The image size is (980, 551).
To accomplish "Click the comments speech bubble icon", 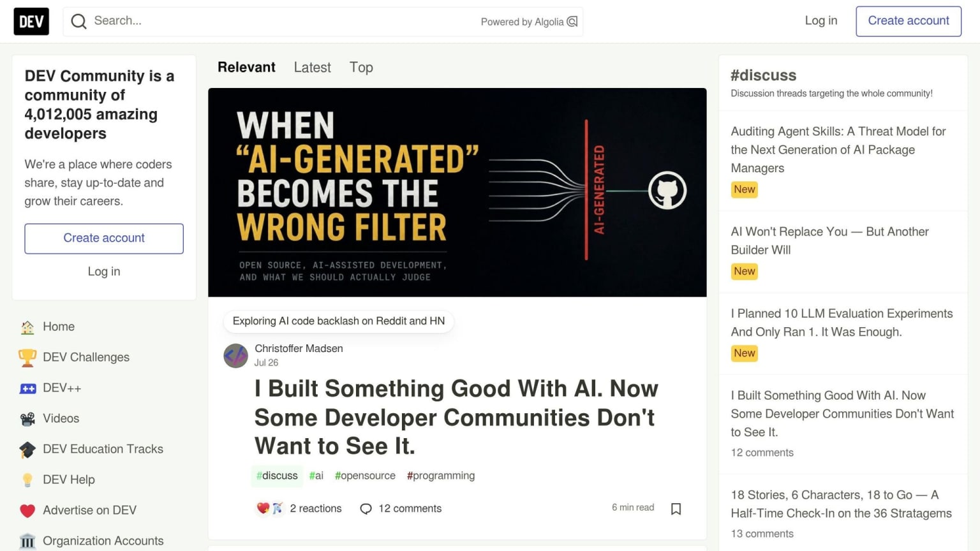I will click(366, 509).
